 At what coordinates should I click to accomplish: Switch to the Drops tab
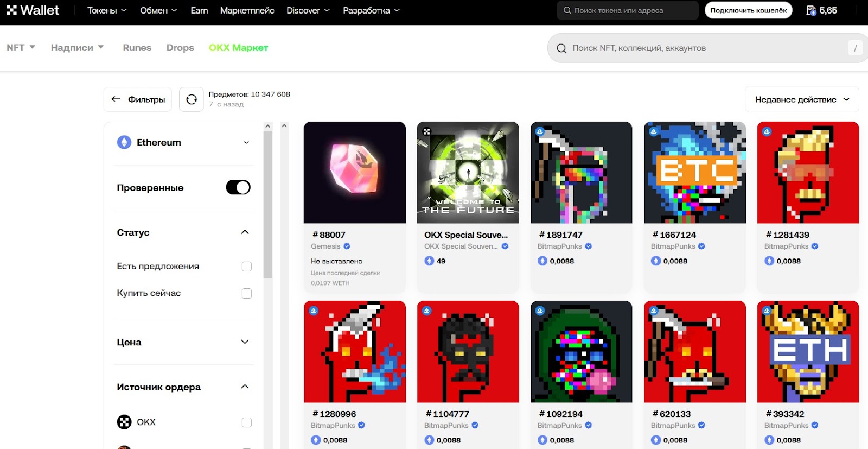pos(180,48)
